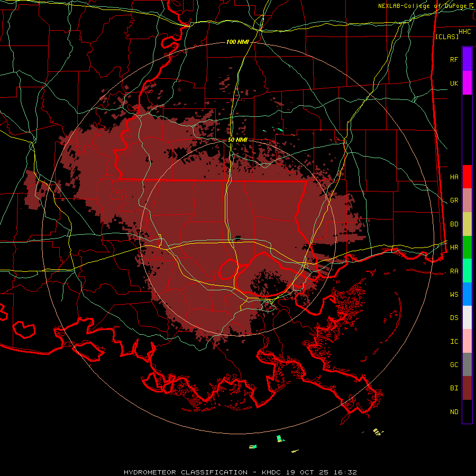Click the 'HYDROMETEOR CLASSIFICATION' caption text

(x=186, y=472)
